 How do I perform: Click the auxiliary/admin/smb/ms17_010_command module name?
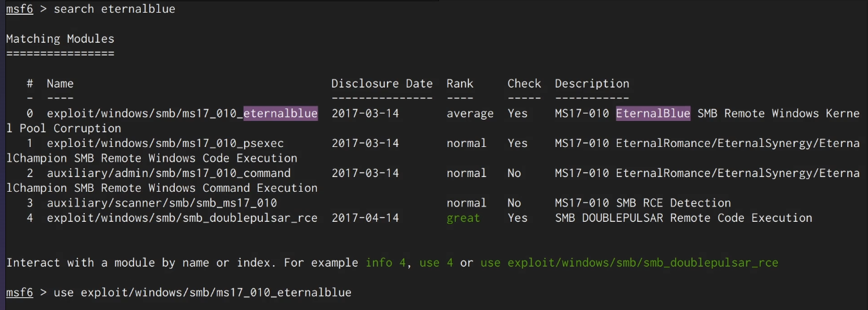coord(168,173)
